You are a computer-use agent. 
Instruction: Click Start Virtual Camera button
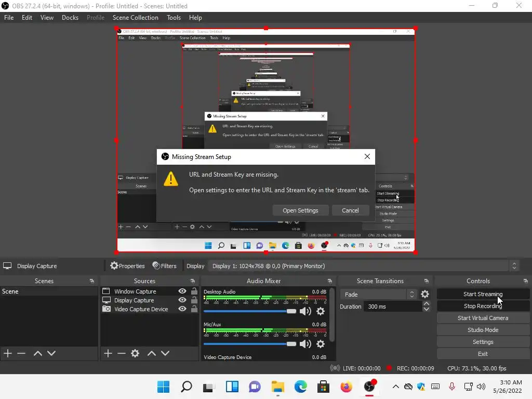tap(483, 318)
